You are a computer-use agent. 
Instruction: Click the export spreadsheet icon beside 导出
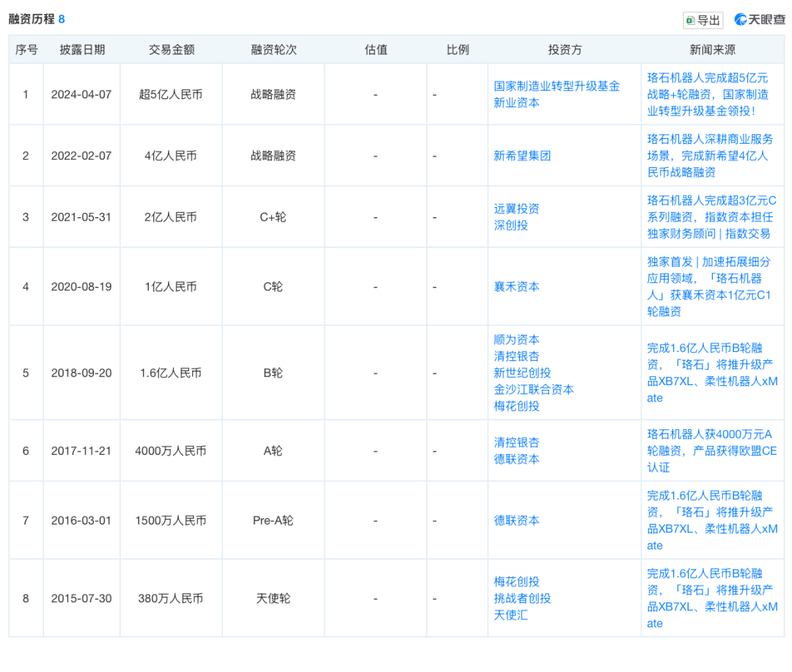coord(690,20)
